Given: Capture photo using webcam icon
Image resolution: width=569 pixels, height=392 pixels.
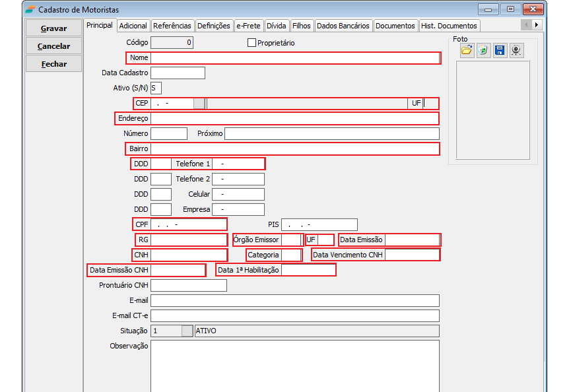Looking at the screenshot, I should 516,50.
